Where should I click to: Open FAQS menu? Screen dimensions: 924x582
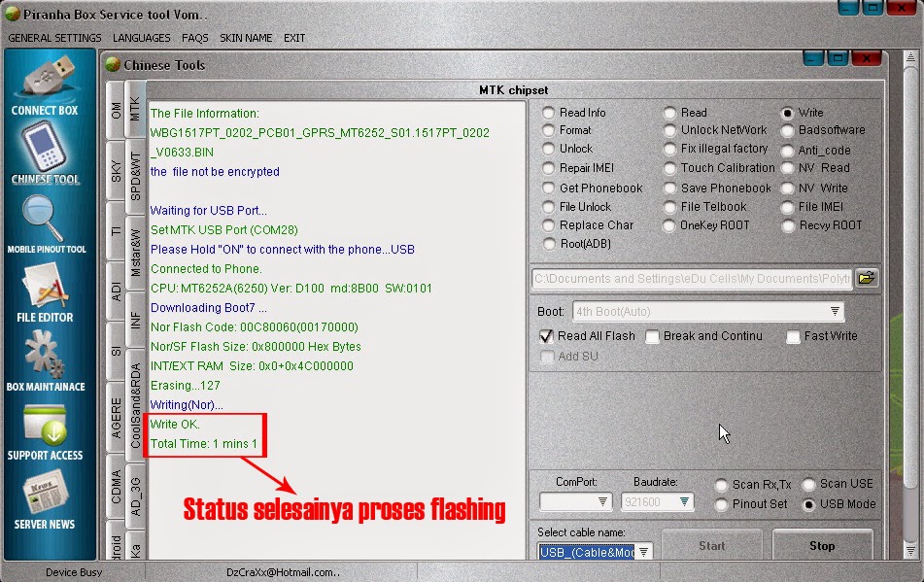click(x=195, y=38)
